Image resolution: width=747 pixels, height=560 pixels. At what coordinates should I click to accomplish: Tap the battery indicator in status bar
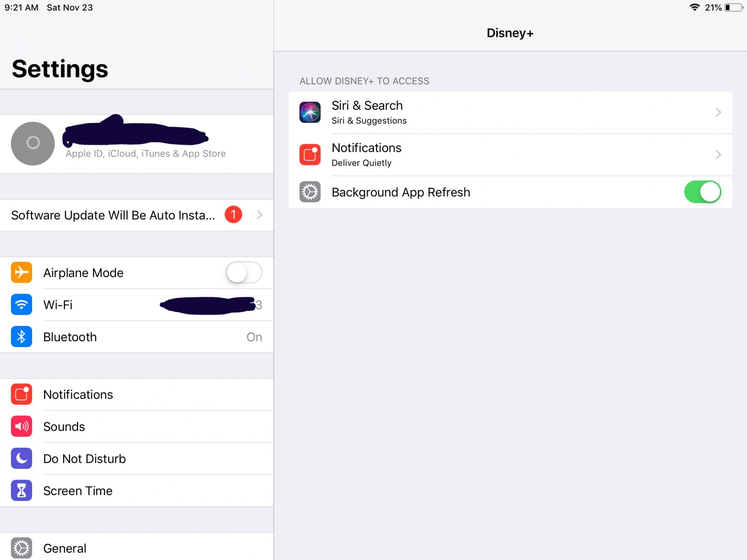pos(734,7)
